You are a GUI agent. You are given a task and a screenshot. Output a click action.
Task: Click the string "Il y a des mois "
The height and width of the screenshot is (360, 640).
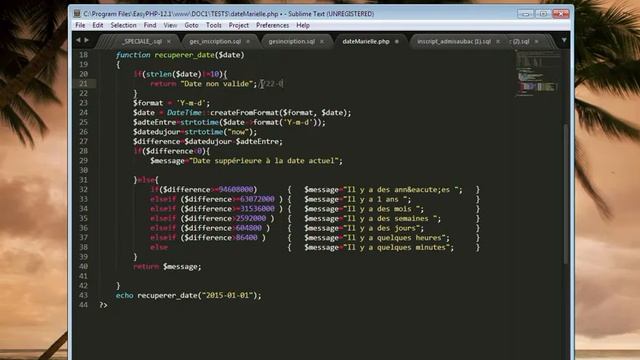[382, 209]
